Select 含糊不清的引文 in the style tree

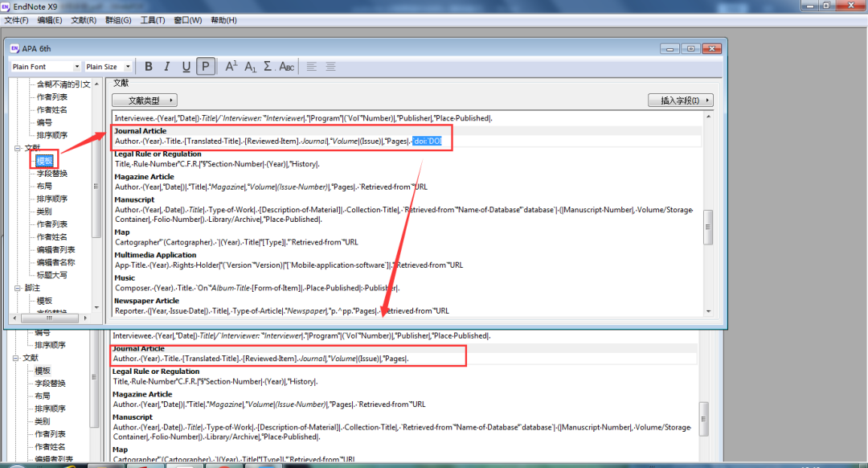(63, 84)
